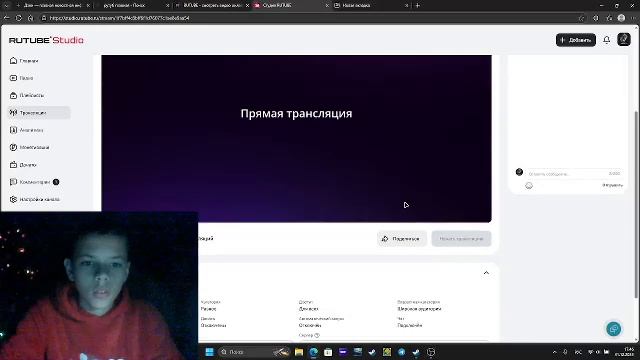640x360 pixels.
Task: Open notifications bell icon
Action: point(607,40)
